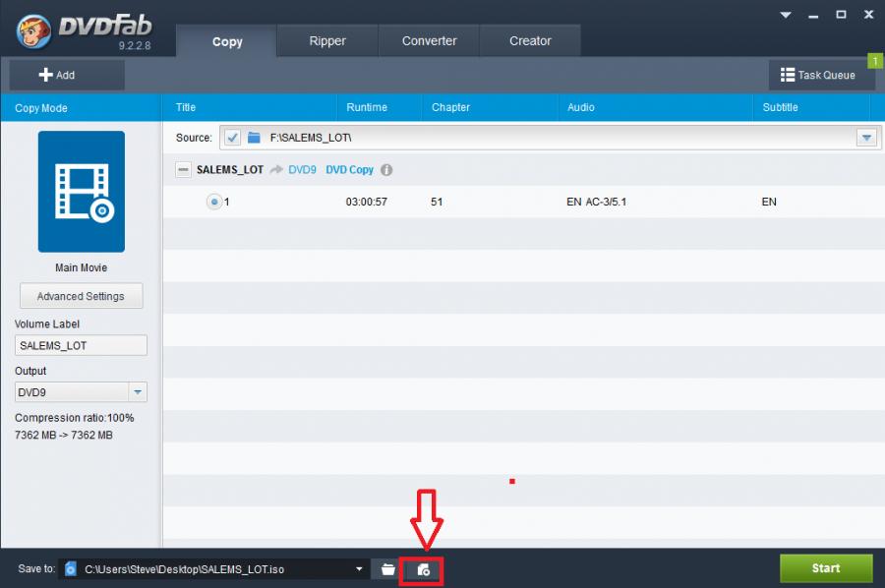Click the chapter count 51

pos(437,202)
